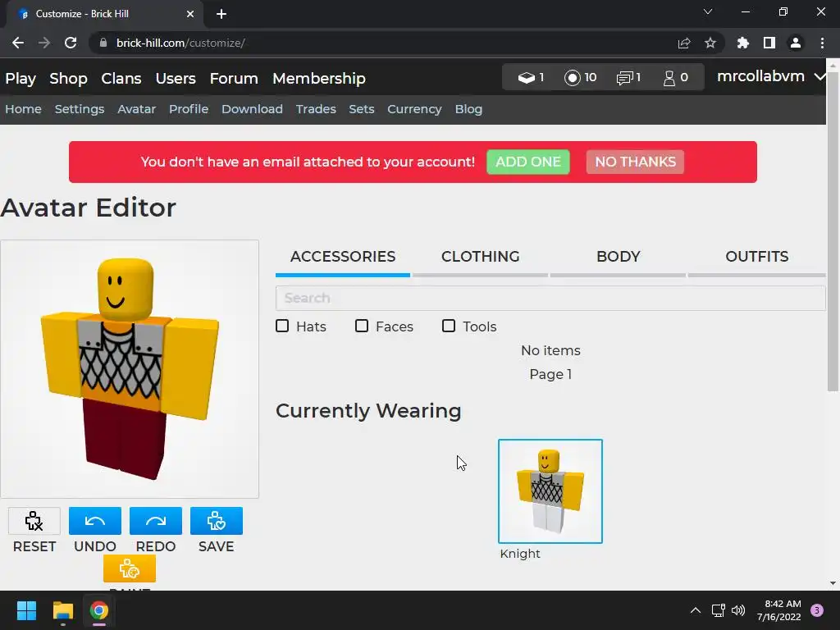Click the yellow Paint avatar button
Screen dimensions: 840x630
pyautogui.click(x=129, y=568)
